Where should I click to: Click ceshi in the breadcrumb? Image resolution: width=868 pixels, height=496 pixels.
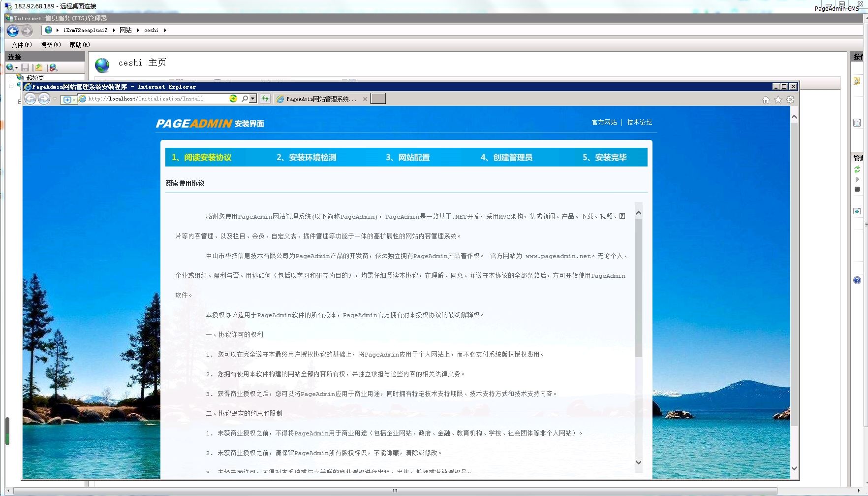(x=151, y=31)
